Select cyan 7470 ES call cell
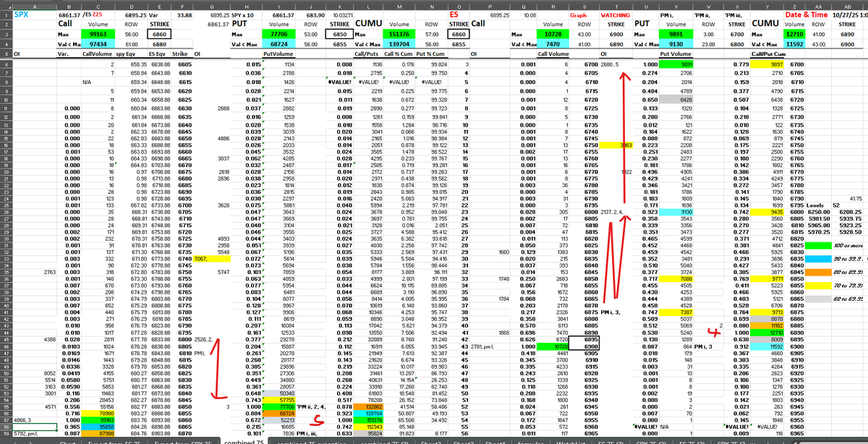 tap(552, 44)
